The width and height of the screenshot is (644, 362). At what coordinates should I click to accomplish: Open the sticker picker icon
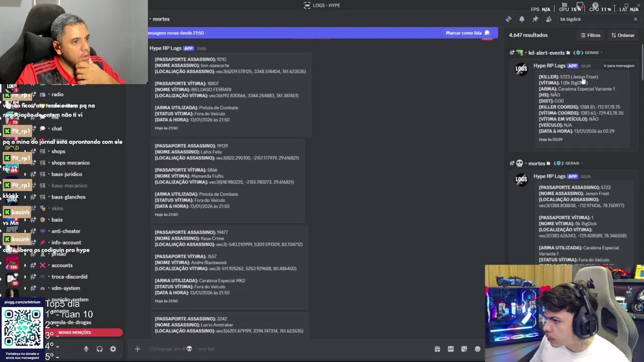(464, 349)
